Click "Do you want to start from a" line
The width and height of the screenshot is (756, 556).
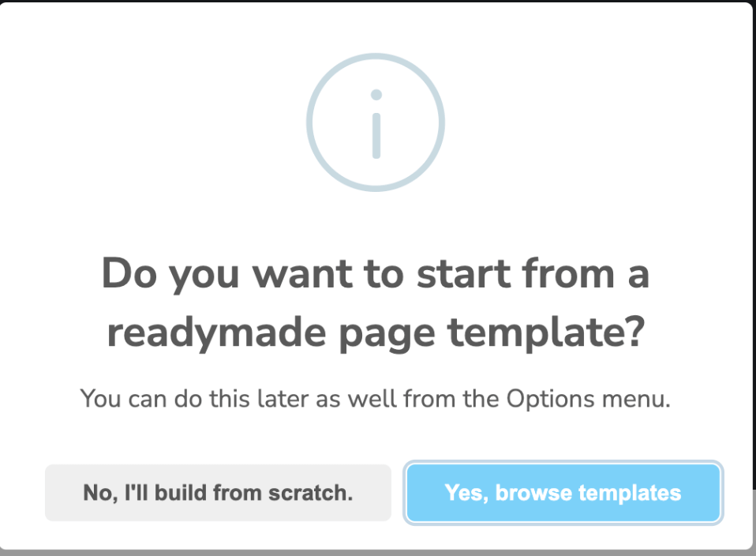pos(376,274)
